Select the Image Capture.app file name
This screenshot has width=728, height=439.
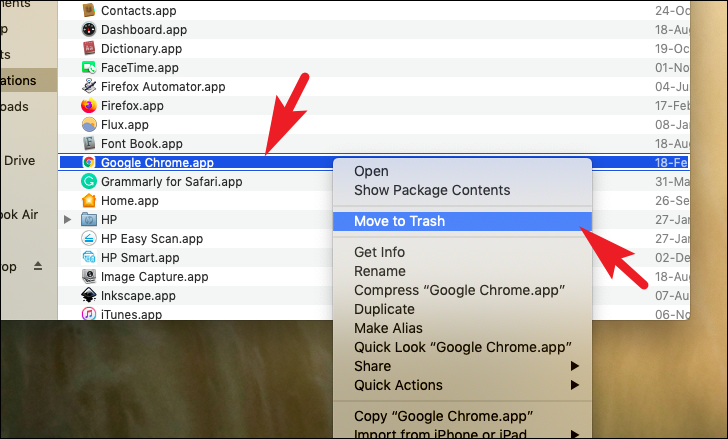(x=155, y=277)
